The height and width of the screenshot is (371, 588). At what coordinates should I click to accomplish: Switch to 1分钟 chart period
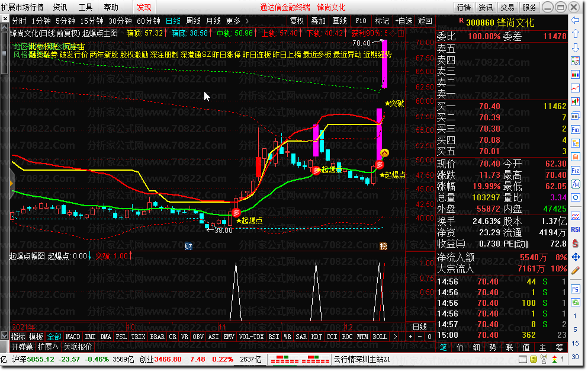coord(41,21)
